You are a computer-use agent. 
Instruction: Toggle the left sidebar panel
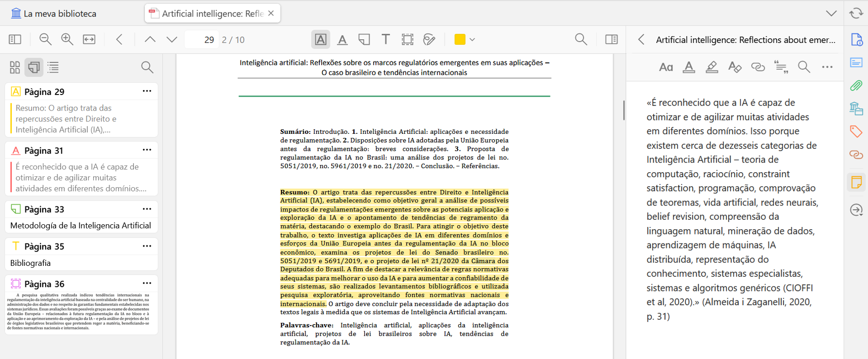coord(15,39)
